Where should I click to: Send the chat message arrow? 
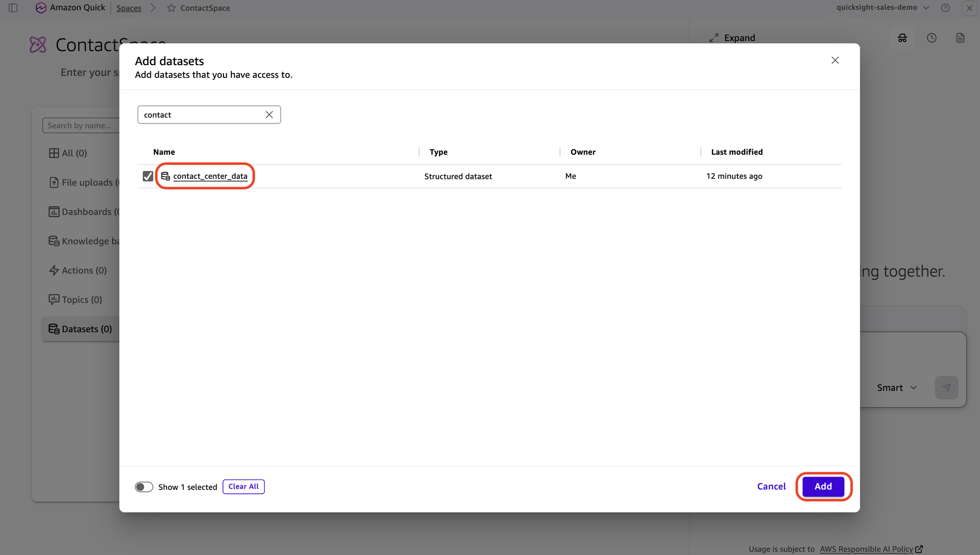coord(946,387)
